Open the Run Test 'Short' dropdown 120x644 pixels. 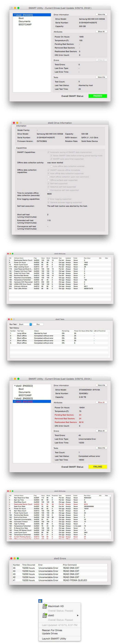pyautogui.click(x=25, y=324)
